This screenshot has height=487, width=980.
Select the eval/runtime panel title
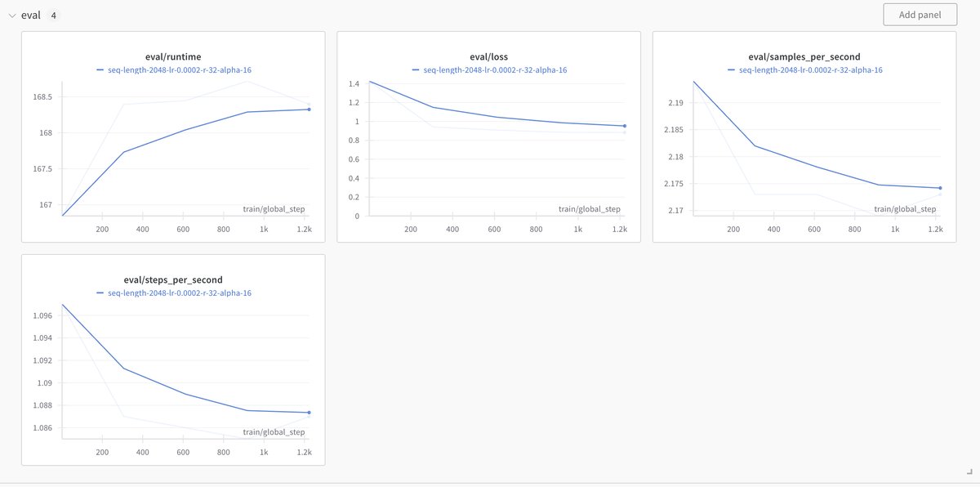pos(173,57)
